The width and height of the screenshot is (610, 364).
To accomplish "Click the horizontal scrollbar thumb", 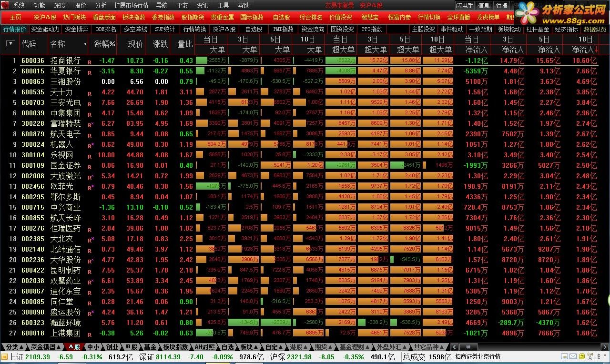I will [x=468, y=347].
